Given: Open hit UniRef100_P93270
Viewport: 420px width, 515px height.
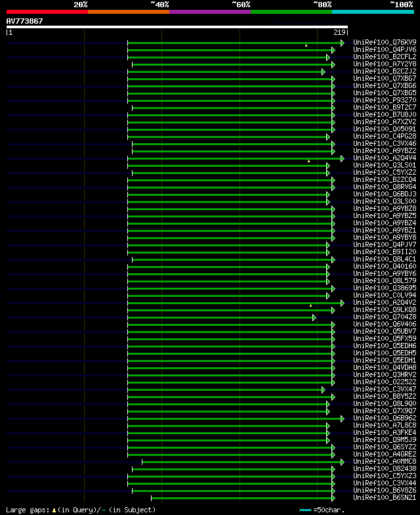Looking at the screenshot, I should 385,100.
